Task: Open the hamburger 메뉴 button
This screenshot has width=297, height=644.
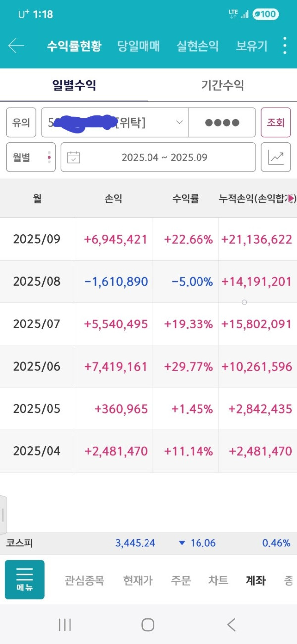Action: point(24,580)
